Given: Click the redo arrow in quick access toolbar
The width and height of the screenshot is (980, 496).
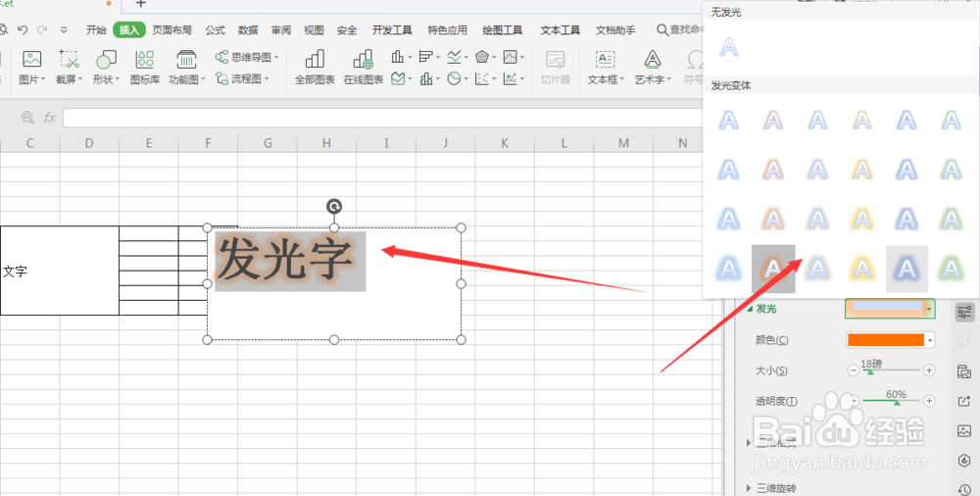Looking at the screenshot, I should 42,29.
